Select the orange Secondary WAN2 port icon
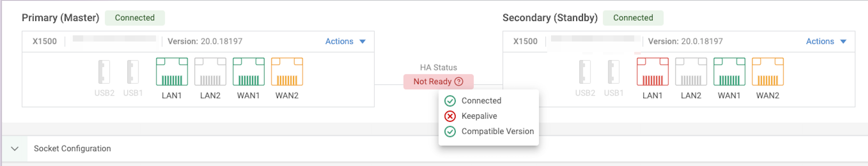Screen dimensions: 868x166 pos(767,72)
